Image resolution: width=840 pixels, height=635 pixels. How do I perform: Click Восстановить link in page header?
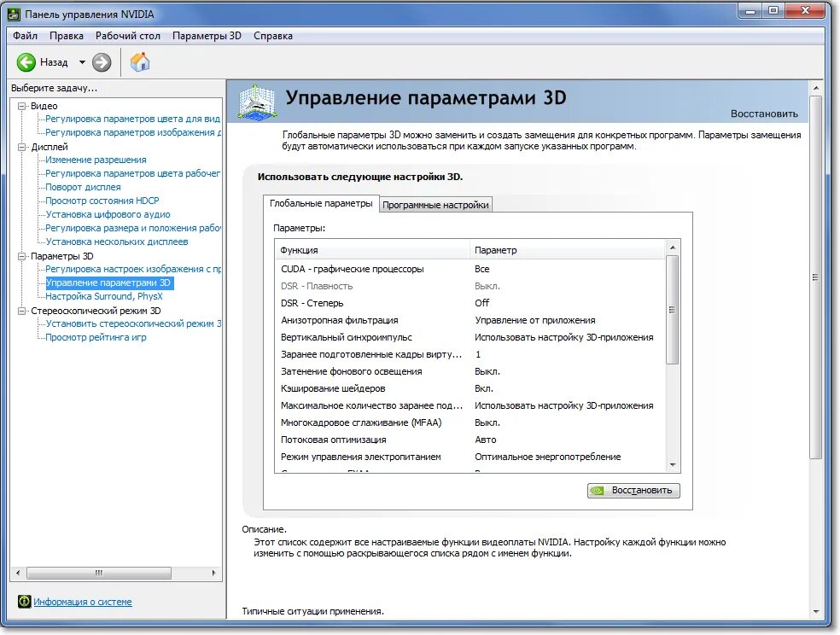point(765,114)
